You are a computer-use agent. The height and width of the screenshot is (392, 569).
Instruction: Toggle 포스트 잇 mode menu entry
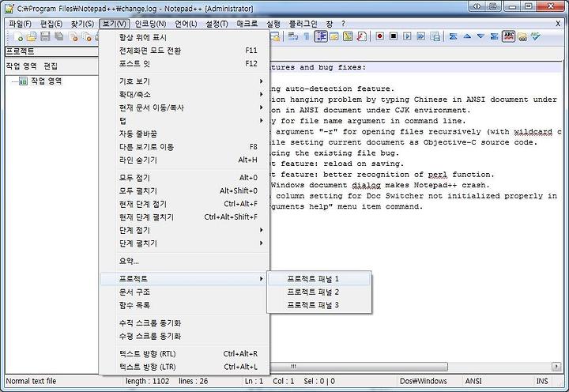[184, 63]
